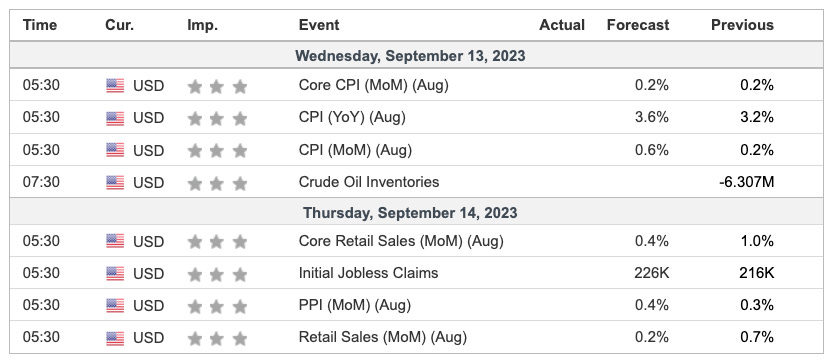The width and height of the screenshot is (832, 360).
Task: Click the Wednesday, September 13, 2023 date row
Action: tap(417, 55)
